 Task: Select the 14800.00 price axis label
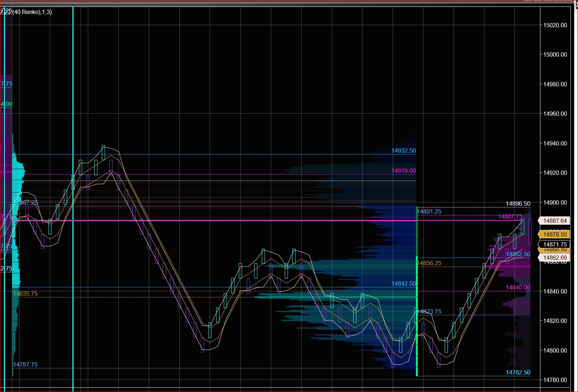coord(555,350)
